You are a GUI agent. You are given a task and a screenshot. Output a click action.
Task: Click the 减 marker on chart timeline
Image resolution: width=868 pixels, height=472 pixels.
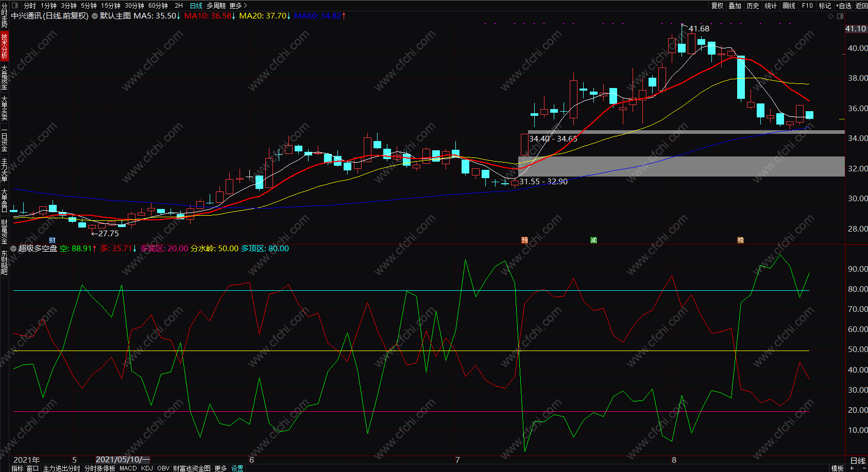[593, 240]
